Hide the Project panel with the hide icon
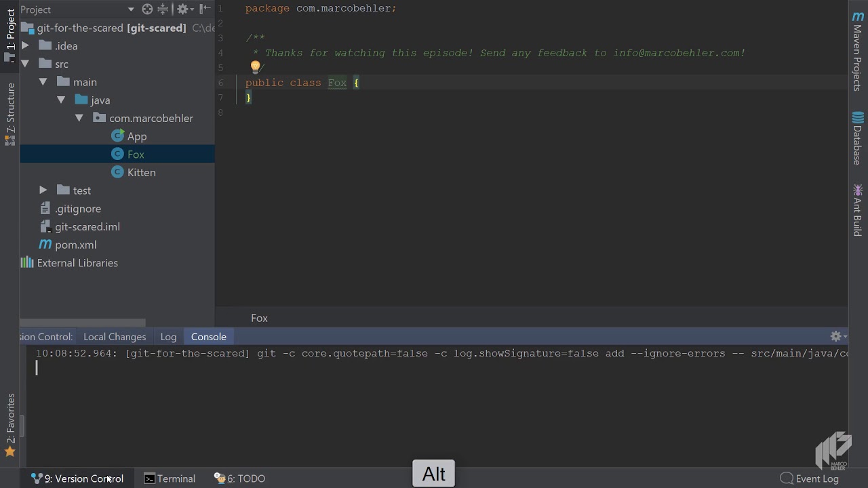Viewport: 868px width, 488px height. [205, 9]
